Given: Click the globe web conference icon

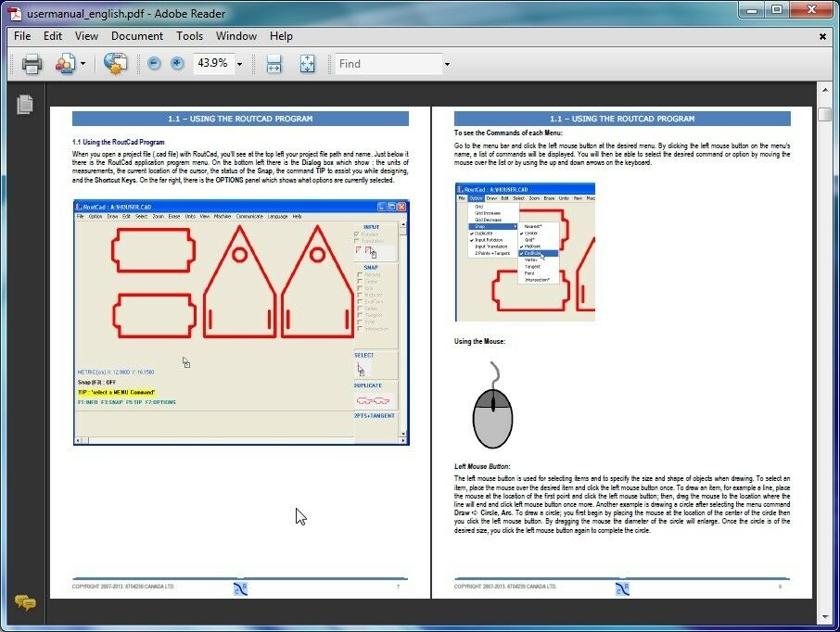Looking at the screenshot, I should [x=115, y=64].
